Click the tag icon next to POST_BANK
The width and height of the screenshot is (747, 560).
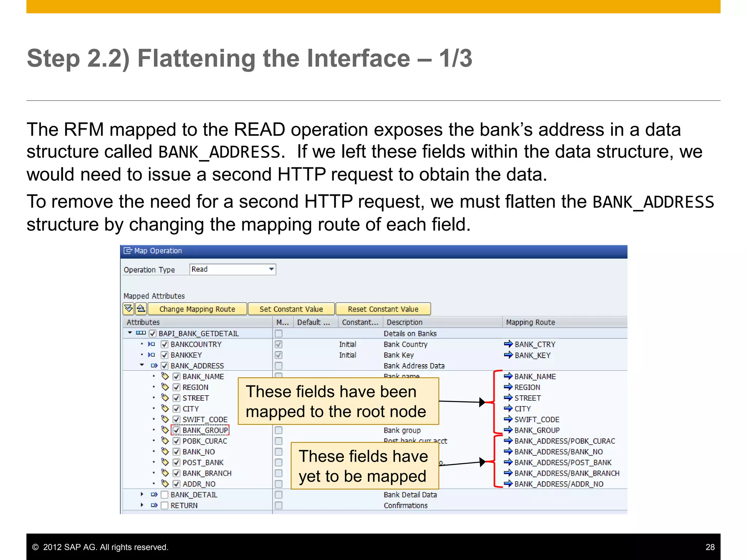165,462
